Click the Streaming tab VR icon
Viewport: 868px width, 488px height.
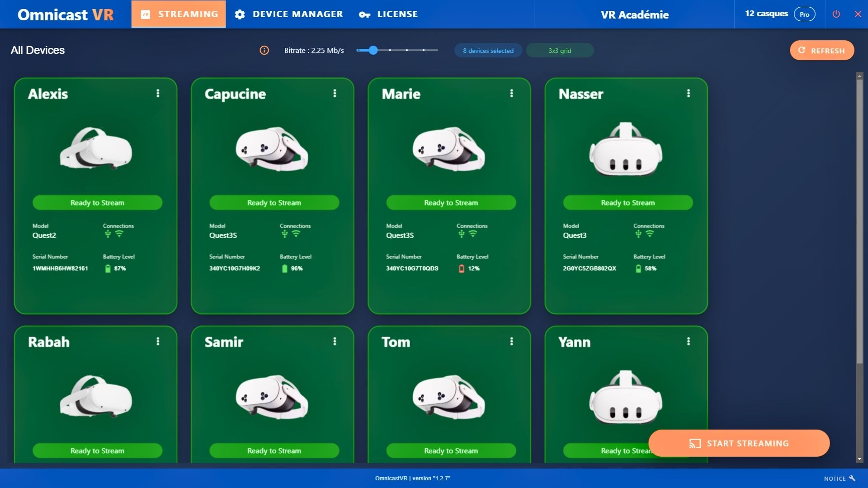pos(145,14)
